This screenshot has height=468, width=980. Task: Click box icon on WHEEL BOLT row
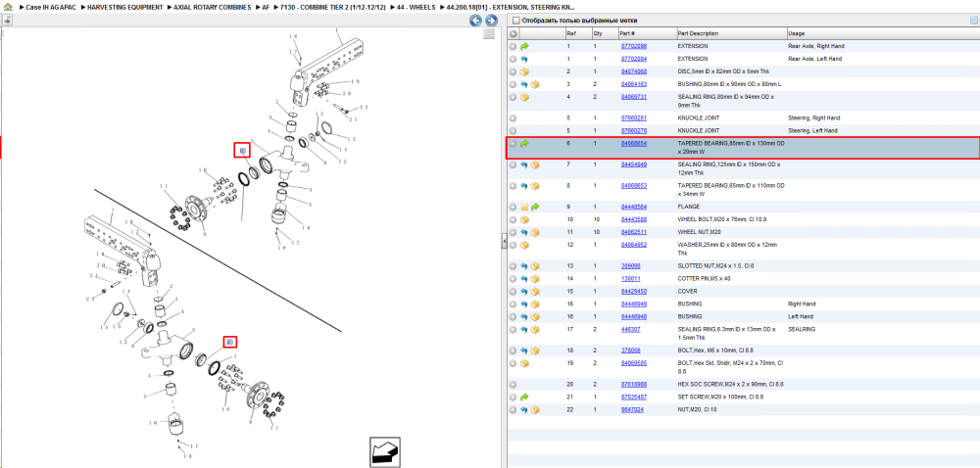[x=524, y=219]
